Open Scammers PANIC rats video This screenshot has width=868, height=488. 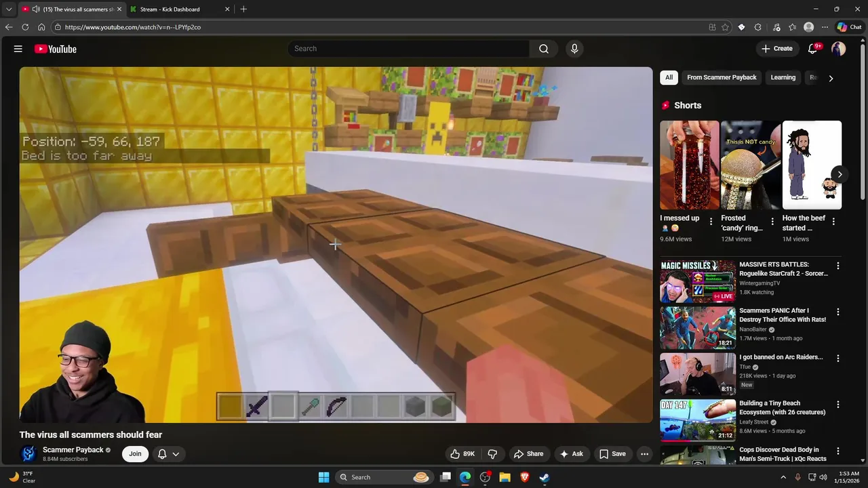(x=698, y=327)
